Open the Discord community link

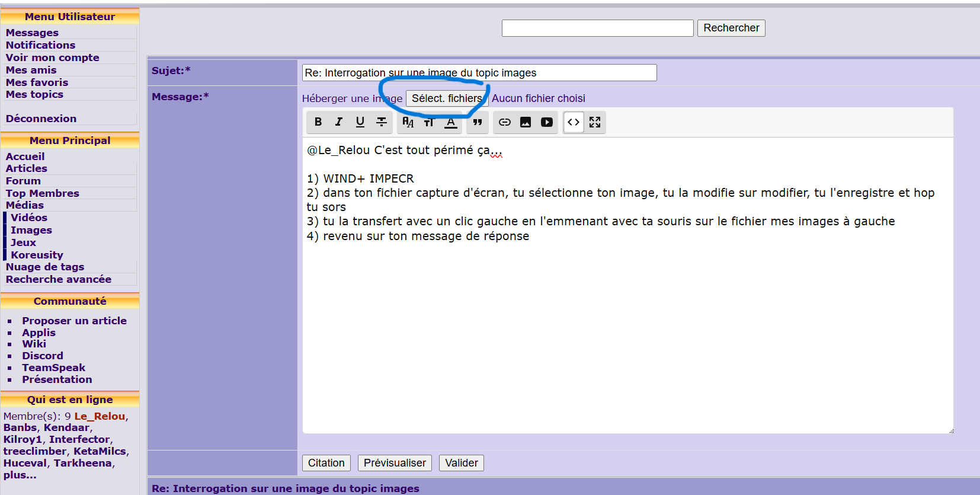click(43, 356)
